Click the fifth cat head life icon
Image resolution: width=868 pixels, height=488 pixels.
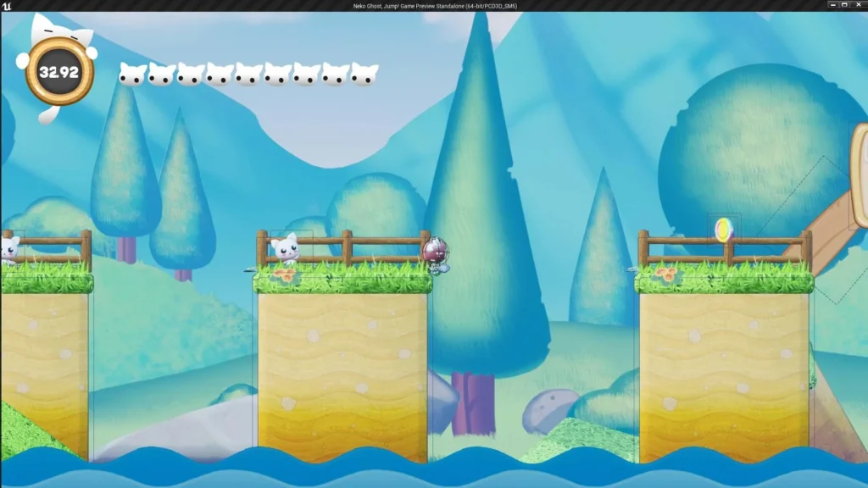(x=248, y=75)
